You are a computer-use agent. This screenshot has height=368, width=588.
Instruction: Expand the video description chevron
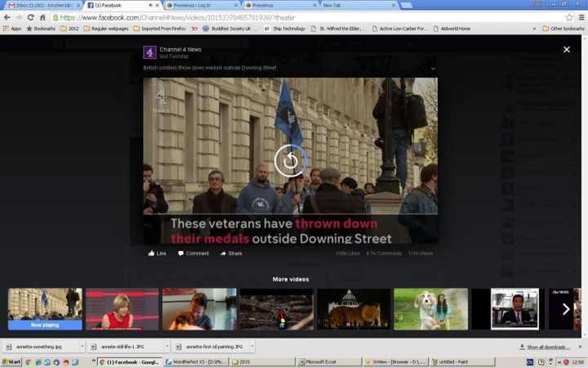click(x=433, y=69)
